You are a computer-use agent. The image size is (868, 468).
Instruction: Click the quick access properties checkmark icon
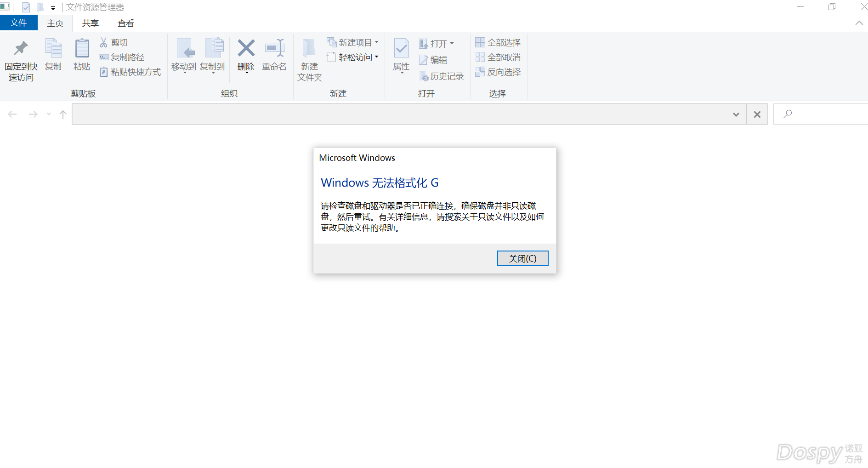point(26,7)
